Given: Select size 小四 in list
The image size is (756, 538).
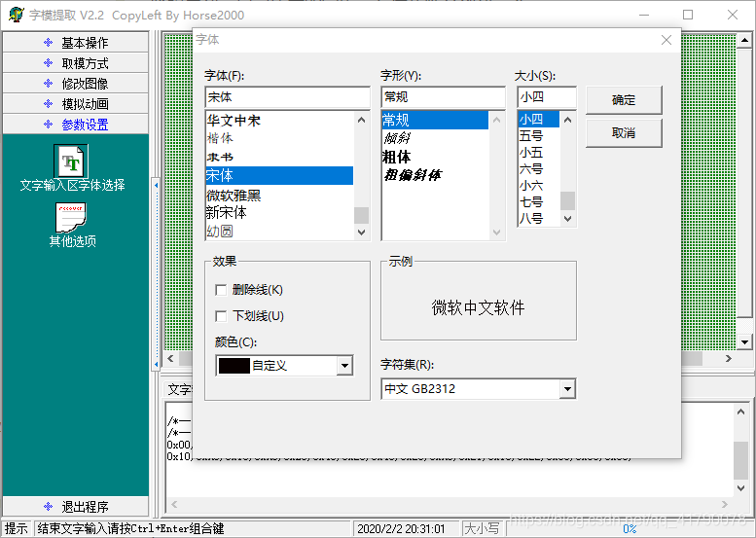Looking at the screenshot, I should 539,119.
